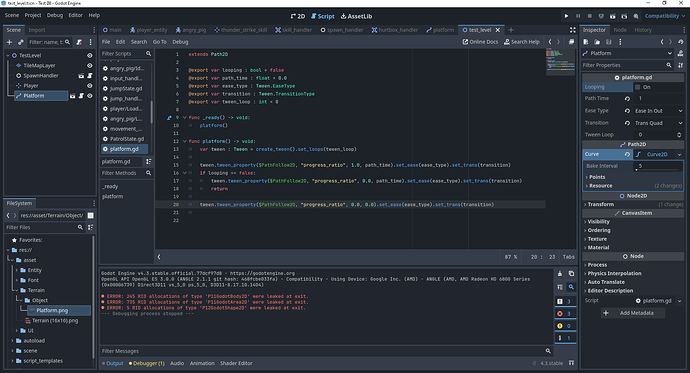Viewport: 690px width, 373px height.
Task: Add a new node with plus icon
Action: pos(9,42)
